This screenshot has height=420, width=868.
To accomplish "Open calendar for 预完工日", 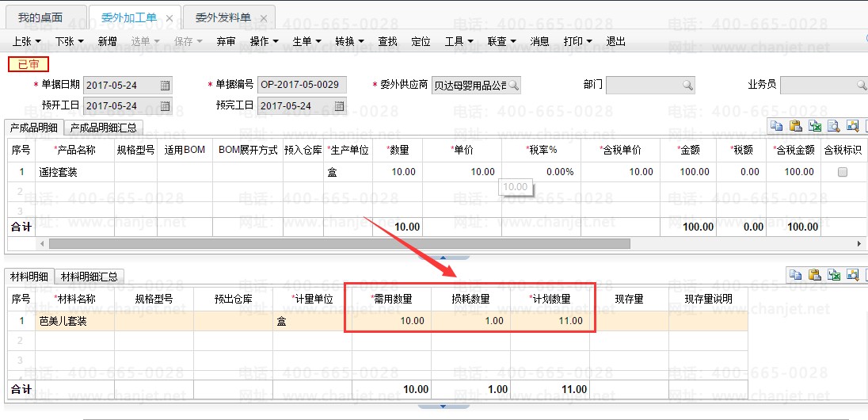I will [339, 106].
